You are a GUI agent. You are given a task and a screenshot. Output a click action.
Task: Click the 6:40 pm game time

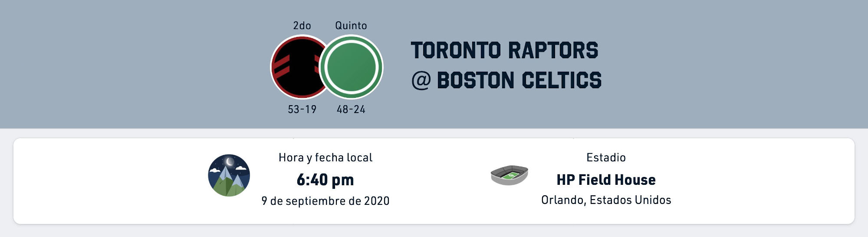click(x=325, y=179)
